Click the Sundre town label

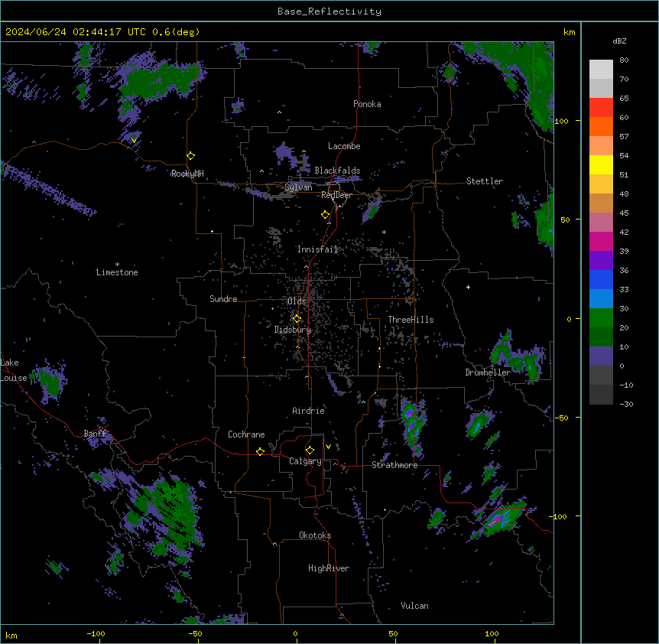pos(223,299)
